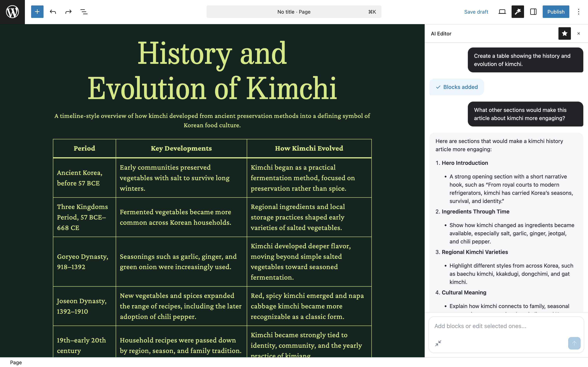Open the three-dot options menu
Viewport: 588px width, 367px height.
(578, 12)
